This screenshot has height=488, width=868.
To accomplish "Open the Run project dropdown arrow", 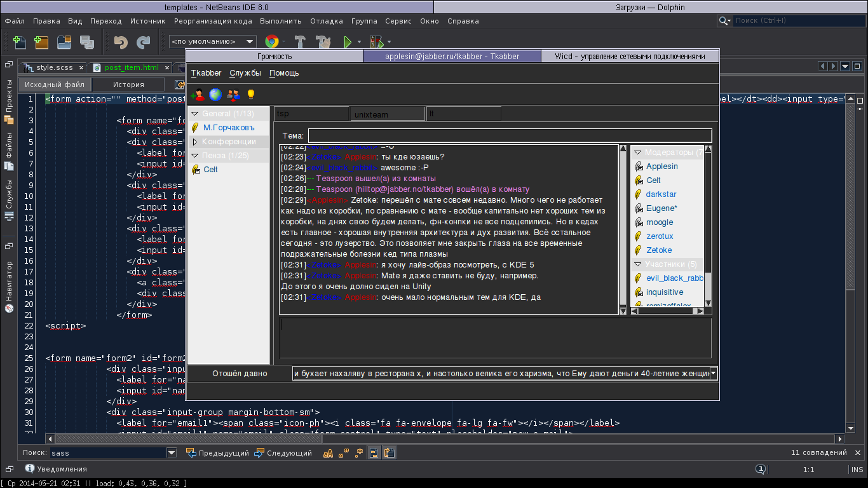I will [359, 43].
